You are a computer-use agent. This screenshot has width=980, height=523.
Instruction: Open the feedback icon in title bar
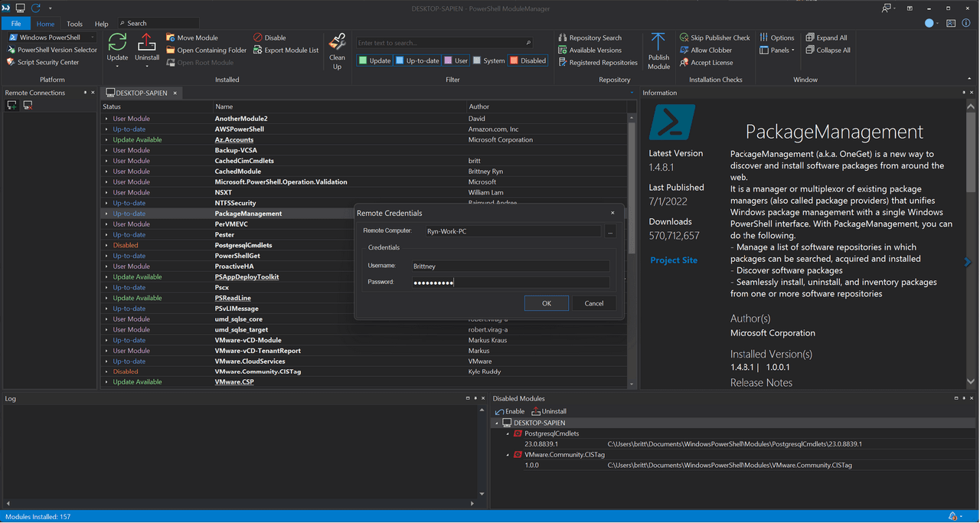pos(887,8)
